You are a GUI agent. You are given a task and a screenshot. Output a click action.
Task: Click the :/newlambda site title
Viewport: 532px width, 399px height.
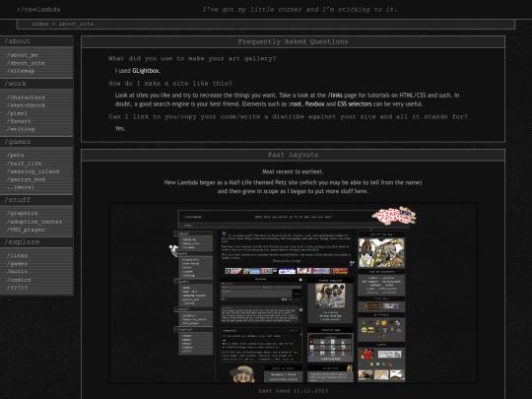coord(38,10)
